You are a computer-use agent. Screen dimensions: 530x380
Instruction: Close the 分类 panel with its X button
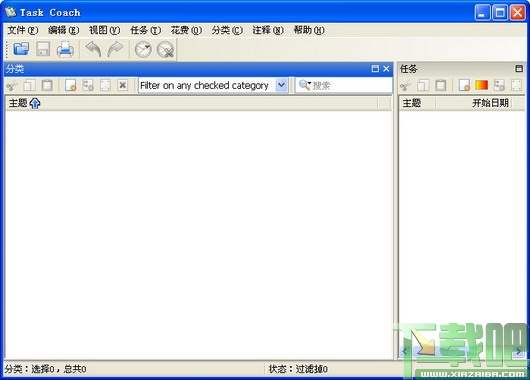(x=386, y=69)
